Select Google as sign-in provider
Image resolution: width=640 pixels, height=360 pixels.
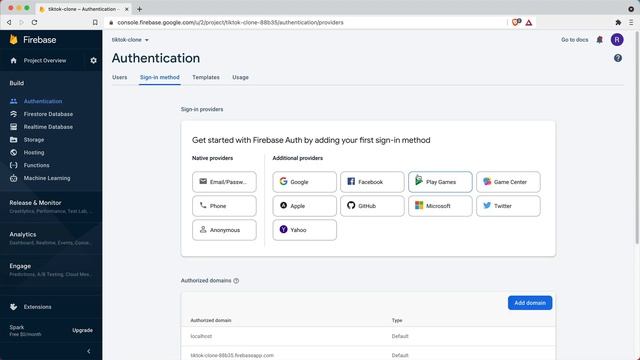coord(304,182)
